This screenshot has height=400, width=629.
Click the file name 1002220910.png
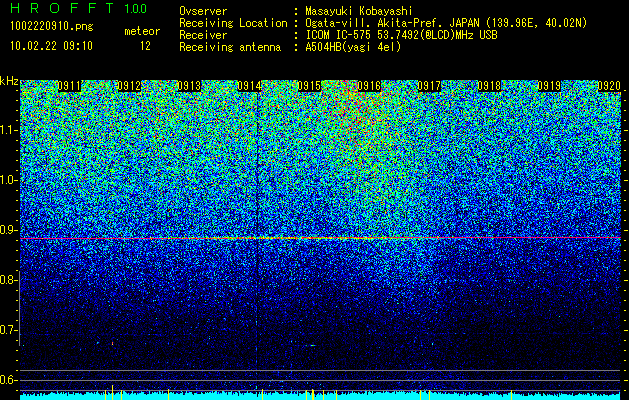point(52,27)
